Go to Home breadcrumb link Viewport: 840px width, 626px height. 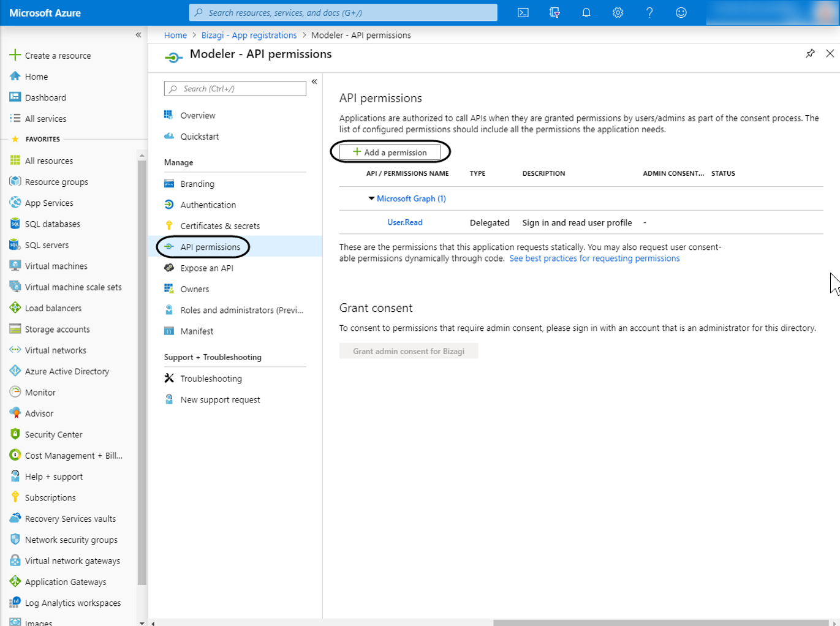175,35
